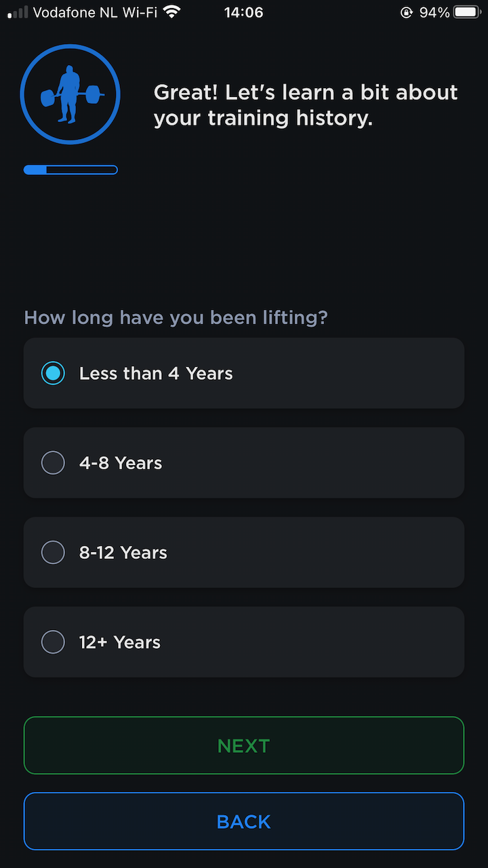Tap the Vodafone NL Wi-Fi carrier label
Screen dimensions: 488x868
click(x=95, y=12)
